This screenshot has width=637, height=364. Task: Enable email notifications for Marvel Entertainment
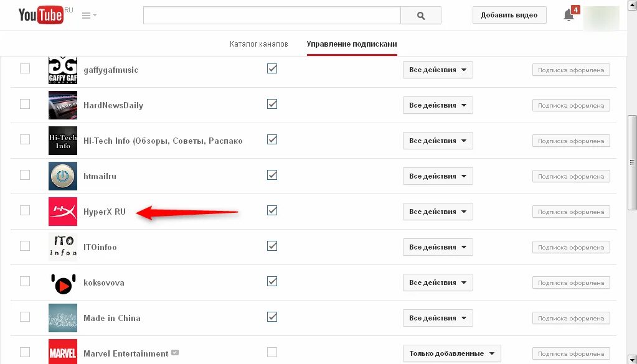click(x=272, y=352)
